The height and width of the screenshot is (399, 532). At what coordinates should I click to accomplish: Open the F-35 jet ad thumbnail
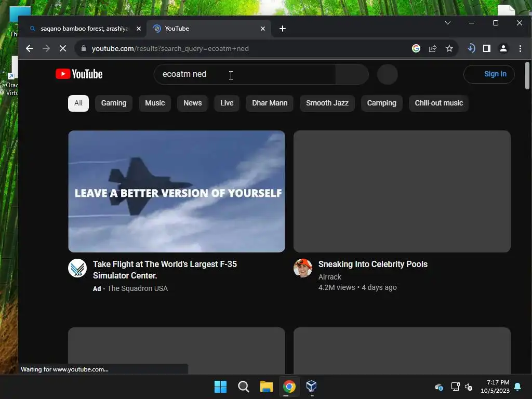click(x=177, y=191)
